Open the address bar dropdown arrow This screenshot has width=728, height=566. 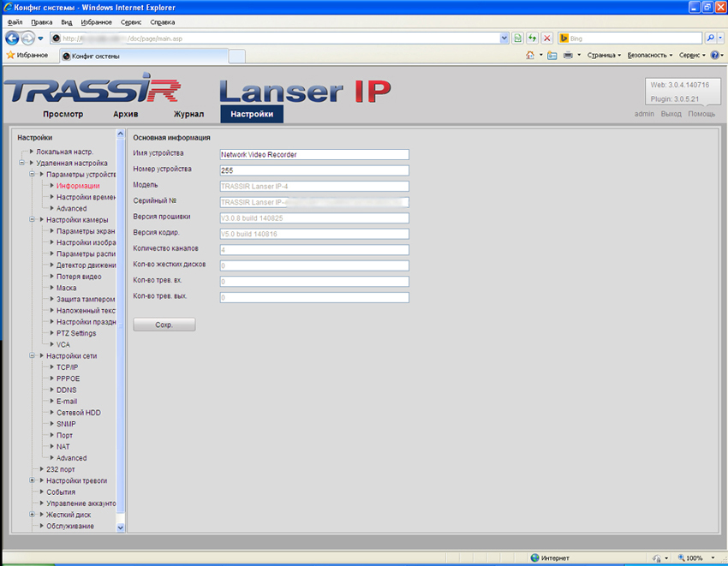(504, 39)
